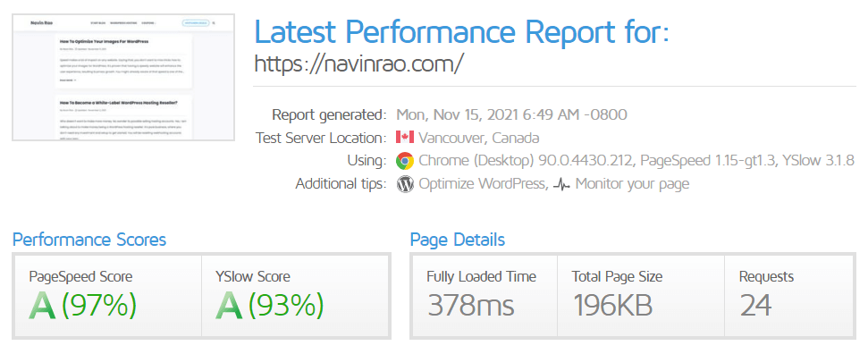Image resolution: width=868 pixels, height=354 pixels.
Task: Click the Chrome browser icon
Action: click(x=405, y=161)
